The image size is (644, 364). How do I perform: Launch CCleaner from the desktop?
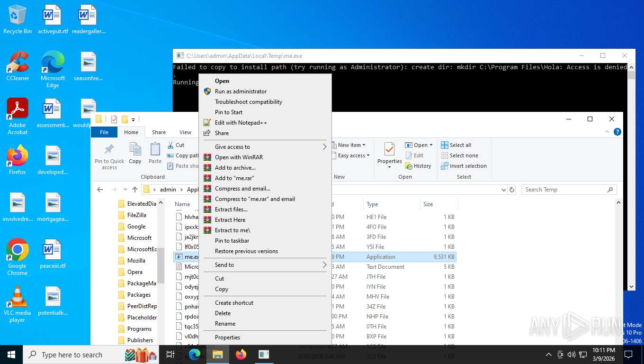[18, 66]
